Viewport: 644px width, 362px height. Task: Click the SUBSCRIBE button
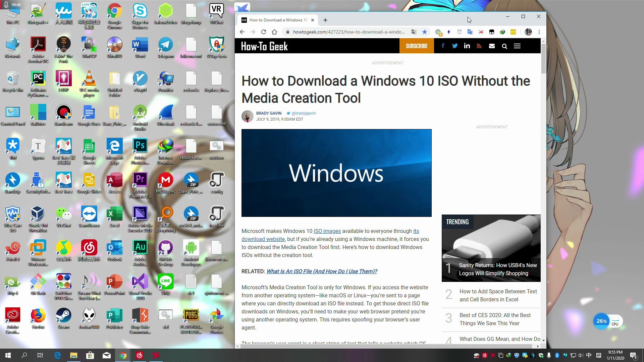coord(417,46)
